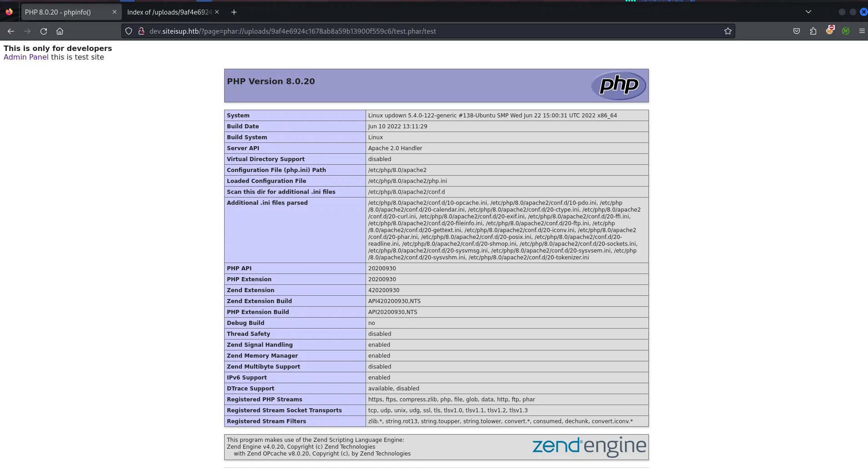Reload the current page
868x476 pixels.
click(44, 31)
